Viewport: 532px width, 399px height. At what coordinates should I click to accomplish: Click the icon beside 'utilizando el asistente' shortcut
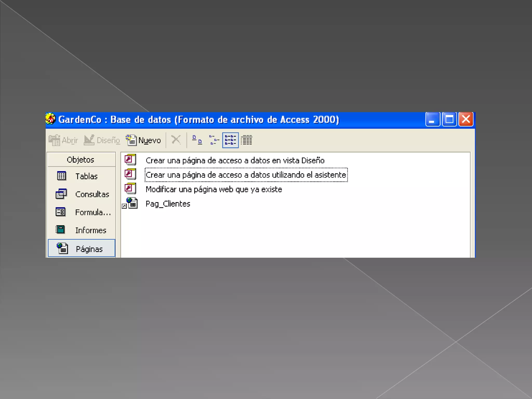tap(130, 174)
